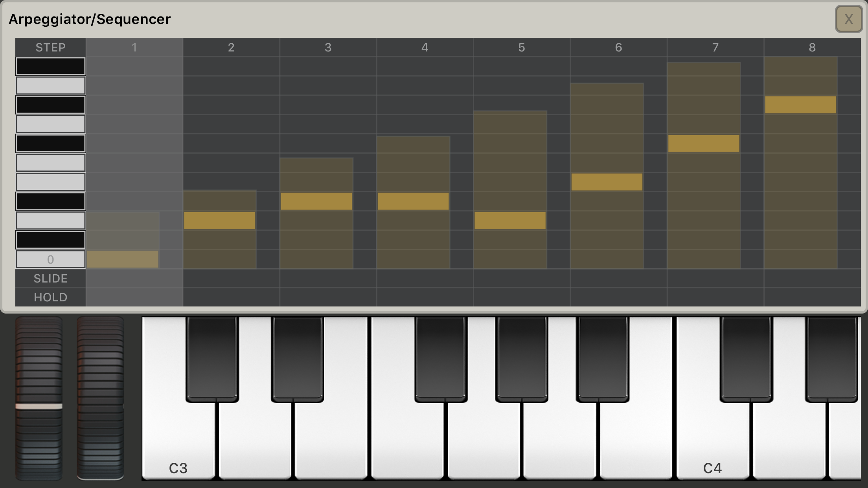Click step 6's gold note block
Screen dimensions: 868x488
click(x=607, y=182)
